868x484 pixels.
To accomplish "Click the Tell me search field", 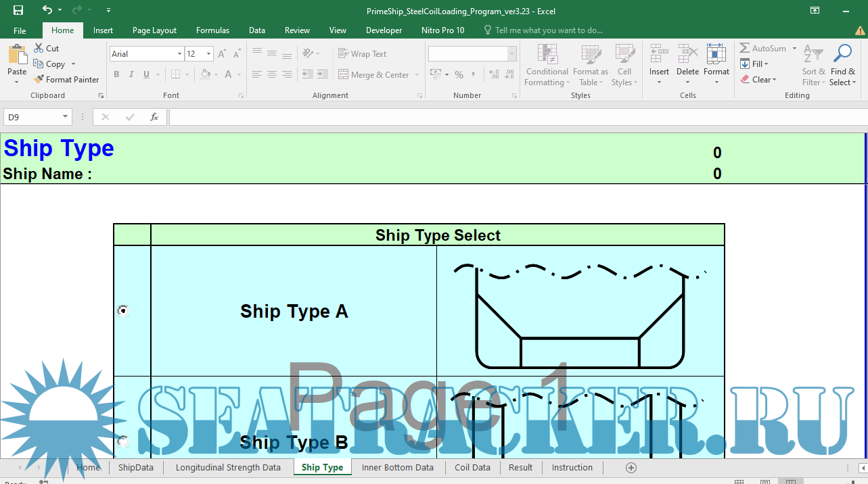I will [x=548, y=30].
